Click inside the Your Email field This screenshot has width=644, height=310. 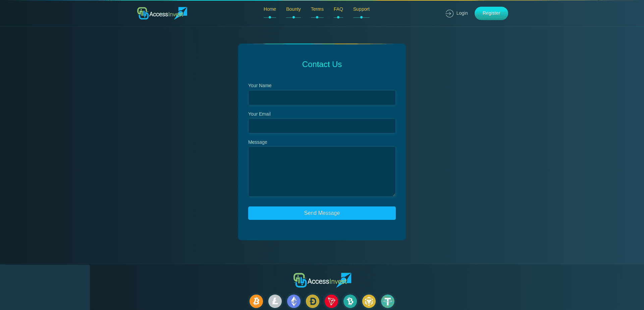[x=322, y=126]
